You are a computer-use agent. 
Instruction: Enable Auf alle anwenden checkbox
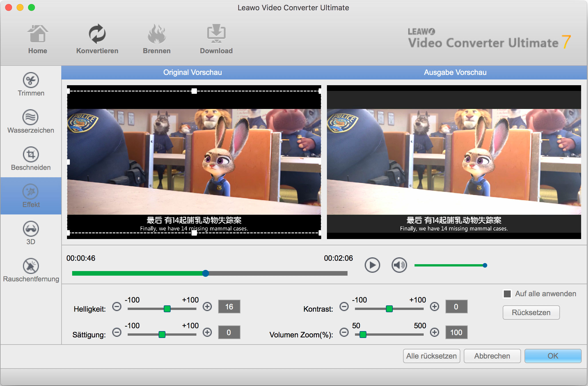(507, 294)
